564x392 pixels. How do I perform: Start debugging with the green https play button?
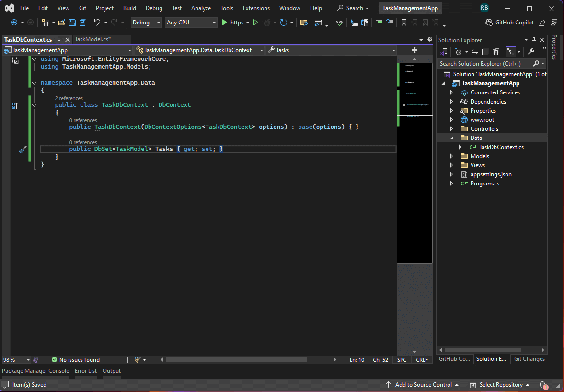(224, 23)
